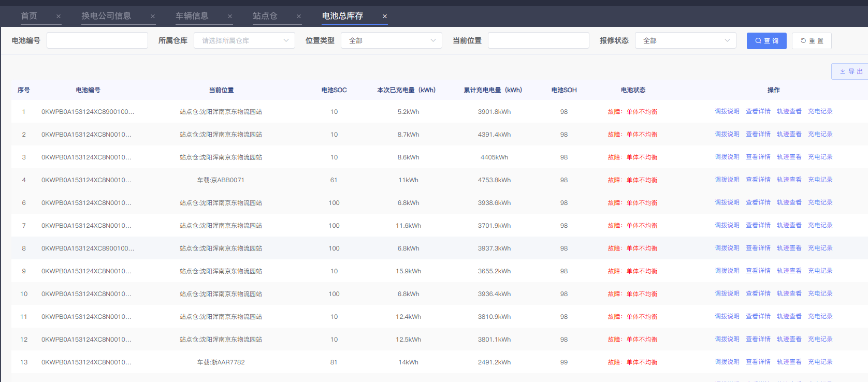Open 充电记录 for row 4
Image resolution: width=868 pixels, height=382 pixels.
tap(820, 180)
